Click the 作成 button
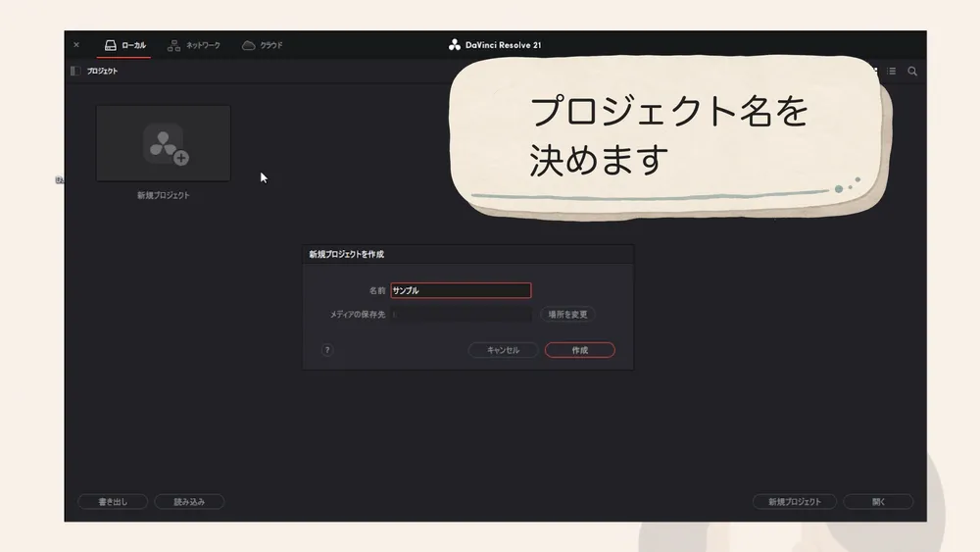The width and height of the screenshot is (980, 552). click(579, 350)
